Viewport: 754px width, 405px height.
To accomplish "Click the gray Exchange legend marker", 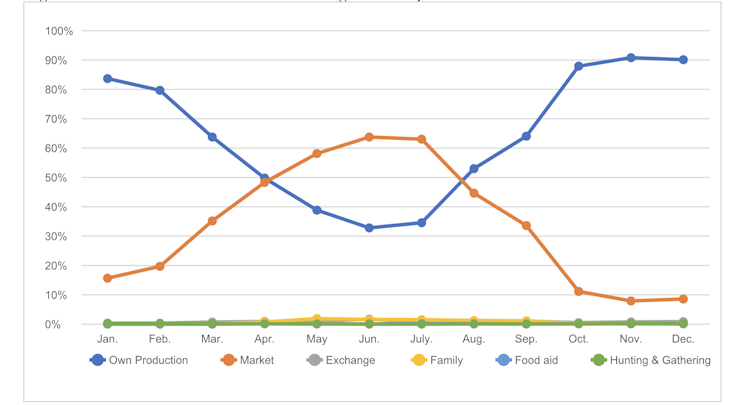I will [x=315, y=360].
